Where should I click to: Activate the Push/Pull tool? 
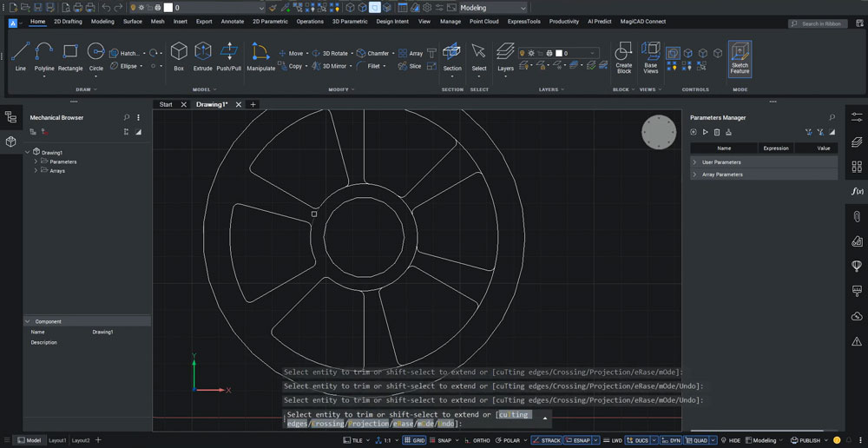click(229, 56)
